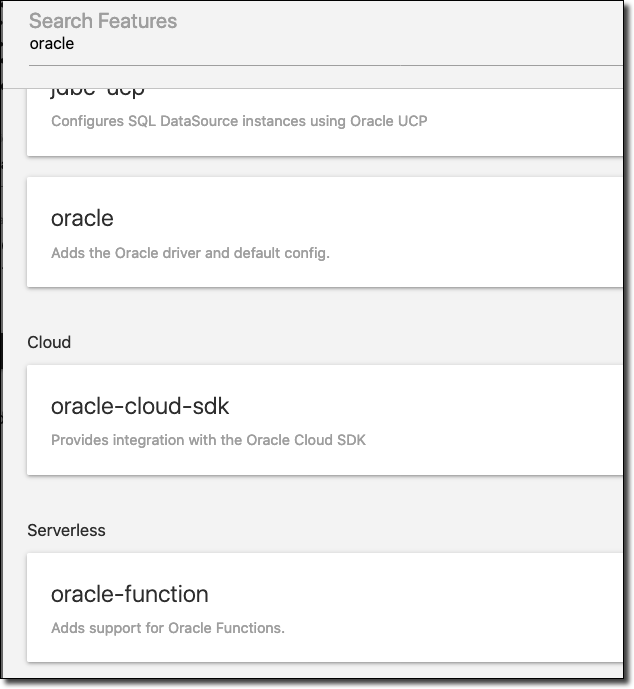Viewport: 634px width, 689px height.
Task: Click the typed text "oracle" in search
Action: point(52,44)
